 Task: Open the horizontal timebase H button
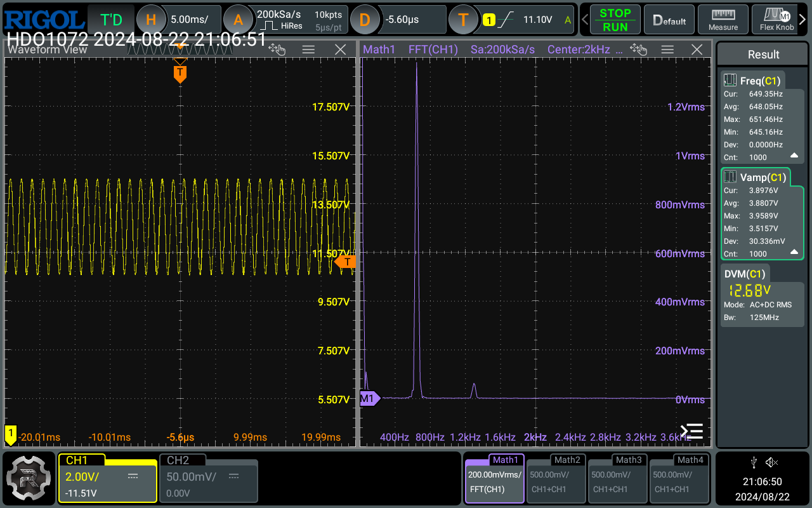point(151,20)
